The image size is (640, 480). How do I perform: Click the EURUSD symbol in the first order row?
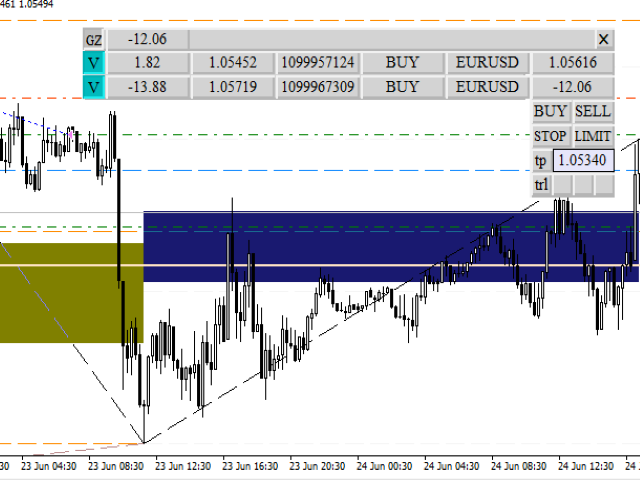(x=488, y=63)
